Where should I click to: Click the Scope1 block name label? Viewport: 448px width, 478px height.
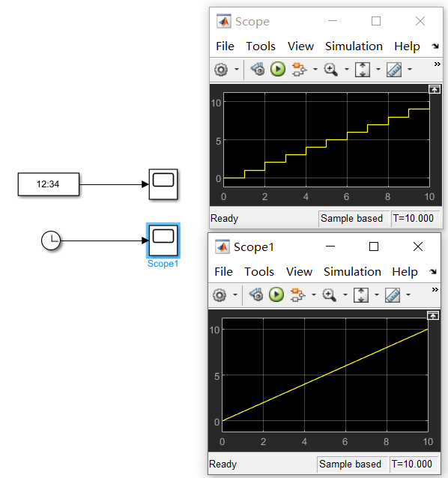click(163, 264)
